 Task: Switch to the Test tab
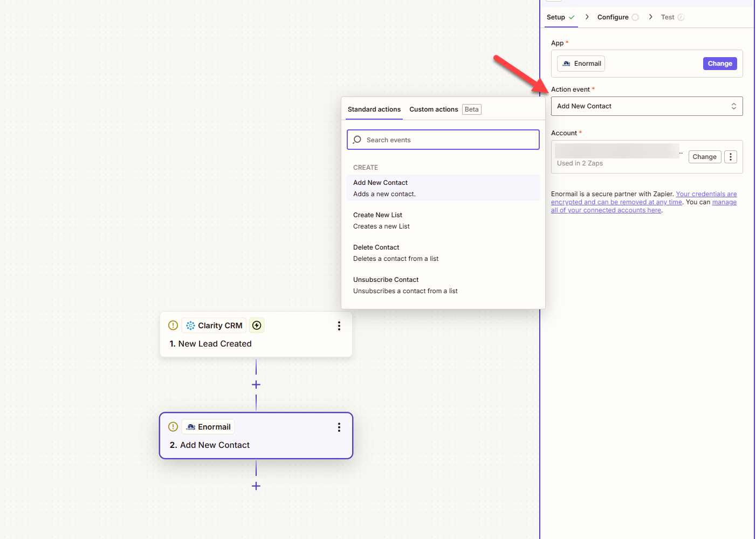[x=672, y=17]
